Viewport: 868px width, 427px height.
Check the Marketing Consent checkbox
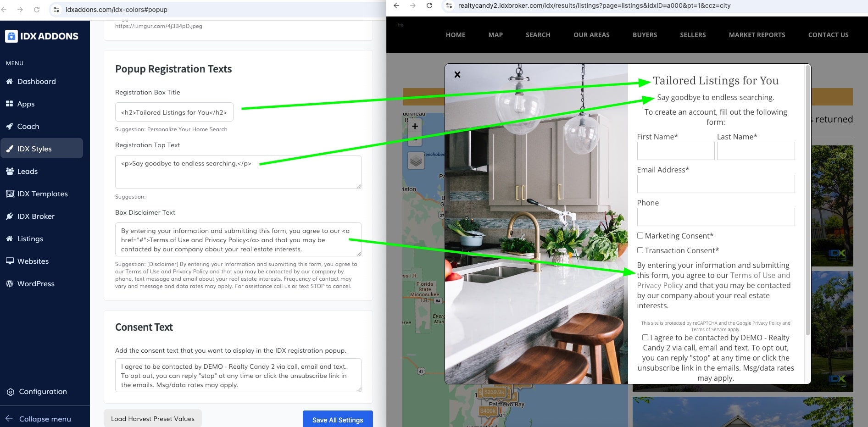coord(640,236)
